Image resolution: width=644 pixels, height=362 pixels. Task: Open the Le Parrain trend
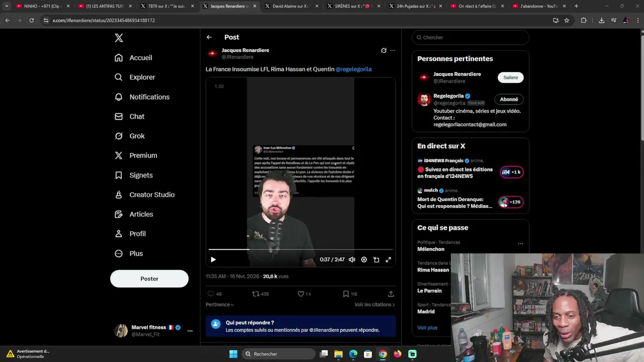click(430, 291)
